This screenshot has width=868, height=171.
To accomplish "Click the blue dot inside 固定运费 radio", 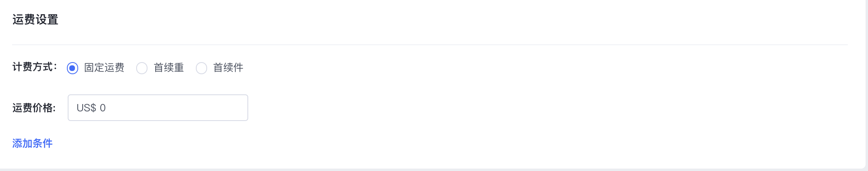I will point(73,68).
